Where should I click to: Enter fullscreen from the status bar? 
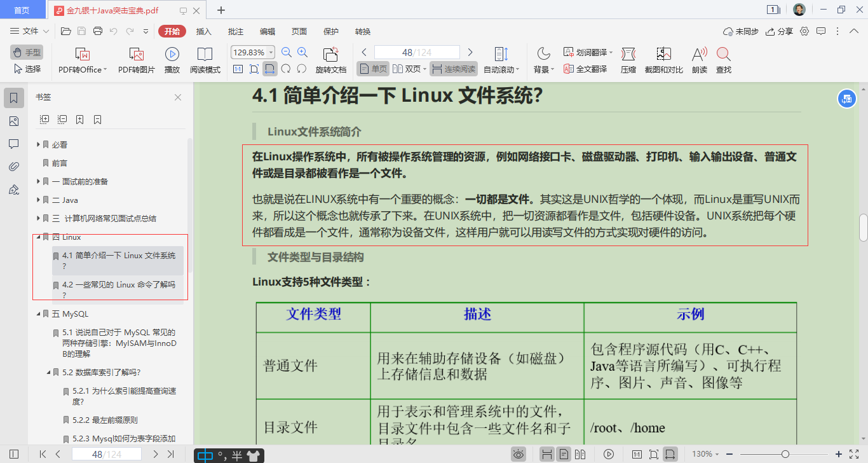pos(854,454)
